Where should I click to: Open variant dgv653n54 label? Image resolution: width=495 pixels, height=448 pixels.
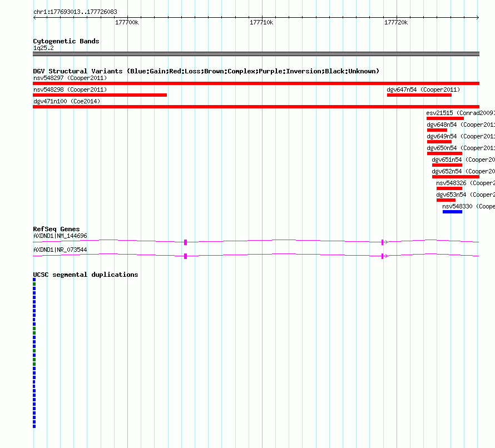point(466,195)
